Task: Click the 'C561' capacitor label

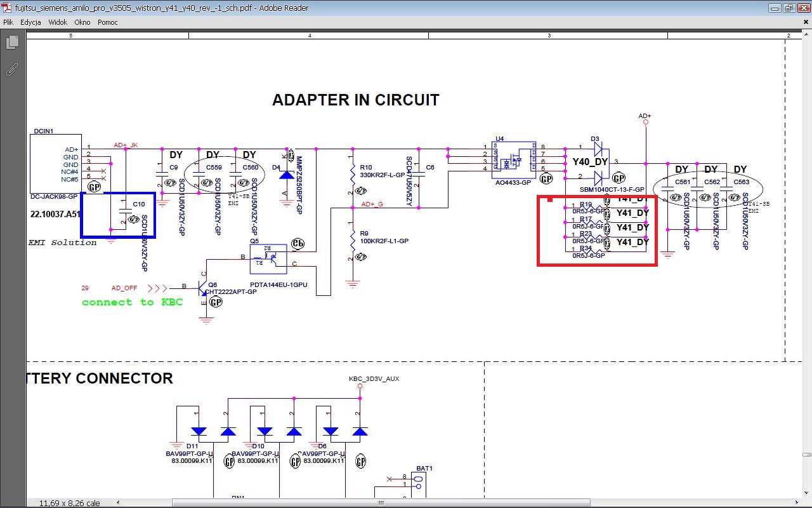Action: click(683, 182)
